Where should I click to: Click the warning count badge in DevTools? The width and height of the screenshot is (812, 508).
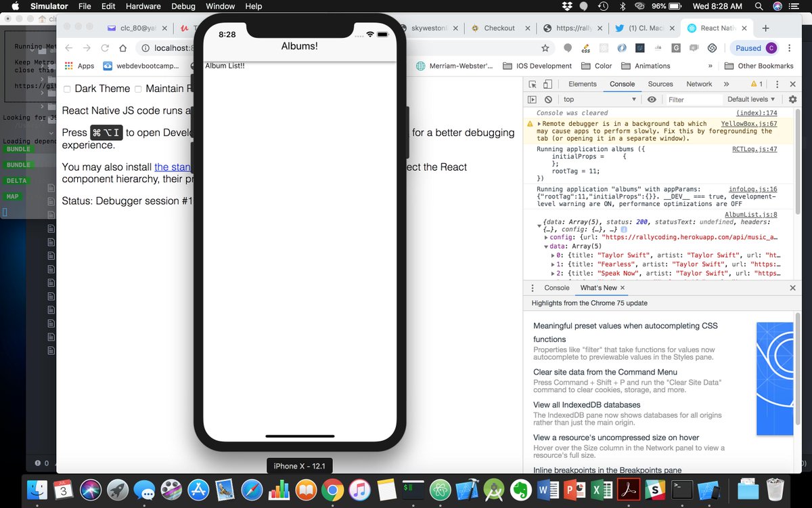click(x=757, y=84)
